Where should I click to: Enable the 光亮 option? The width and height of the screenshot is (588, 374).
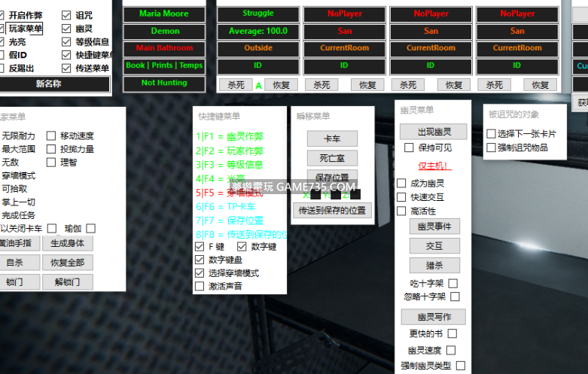pos(1,42)
